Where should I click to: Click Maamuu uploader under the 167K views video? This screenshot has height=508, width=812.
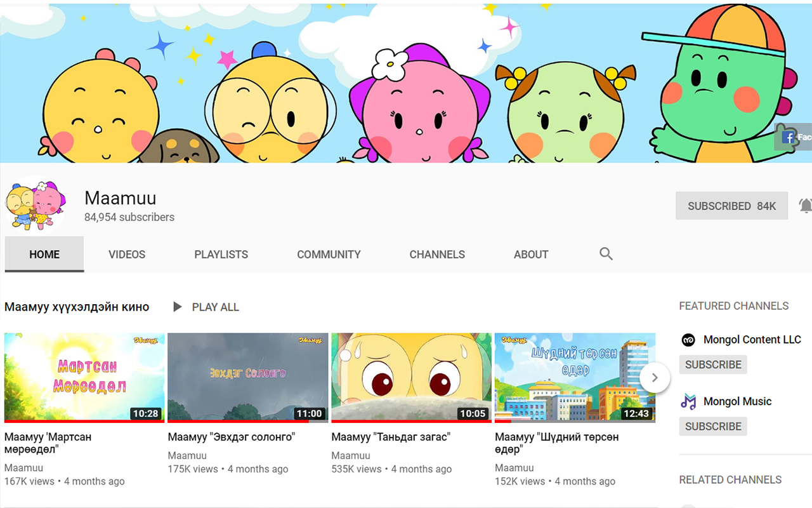coord(24,468)
